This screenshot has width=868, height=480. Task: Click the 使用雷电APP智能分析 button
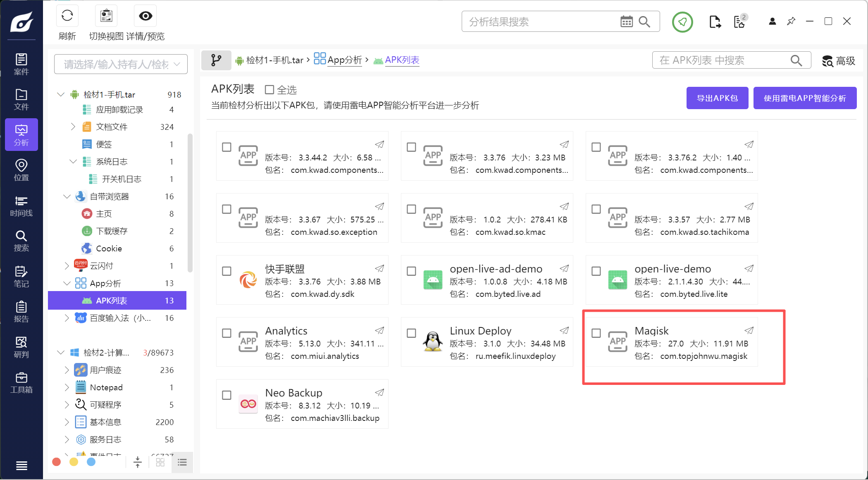click(x=805, y=98)
